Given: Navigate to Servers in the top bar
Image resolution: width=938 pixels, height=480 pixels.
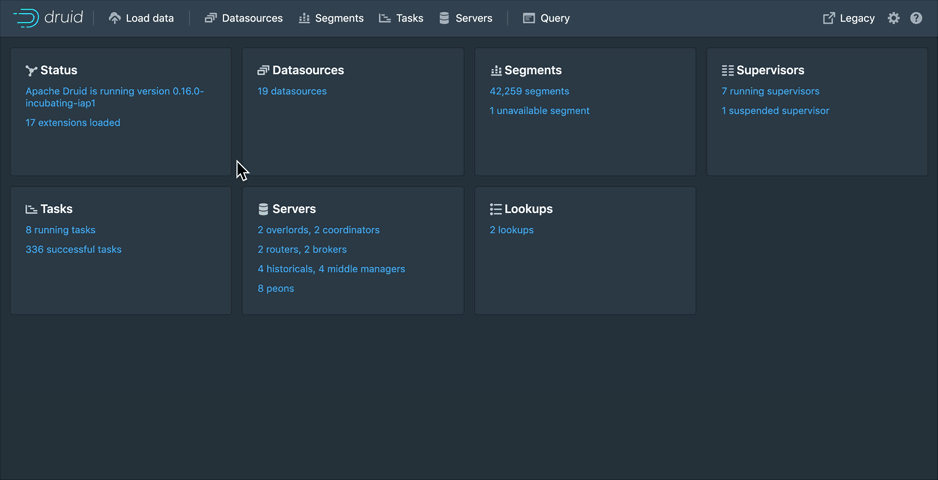Looking at the screenshot, I should (465, 18).
